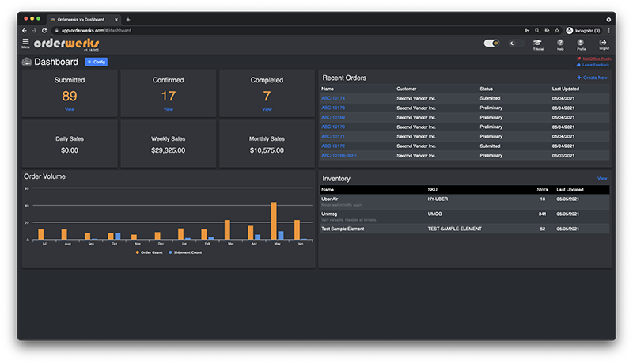Click Weekly Sales $29,325.00 value

168,150
